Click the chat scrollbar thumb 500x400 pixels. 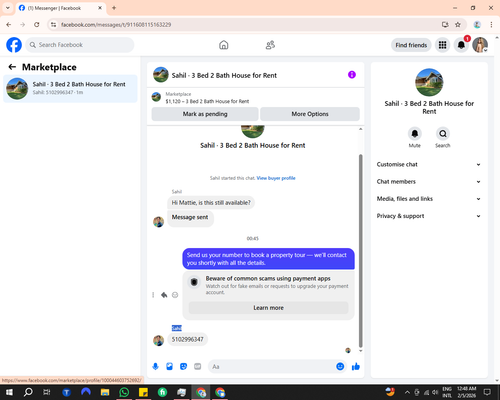pyautogui.click(x=360, y=251)
